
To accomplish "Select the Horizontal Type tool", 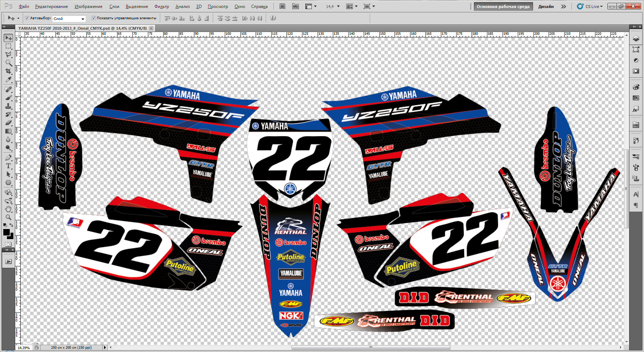I will (x=8, y=166).
